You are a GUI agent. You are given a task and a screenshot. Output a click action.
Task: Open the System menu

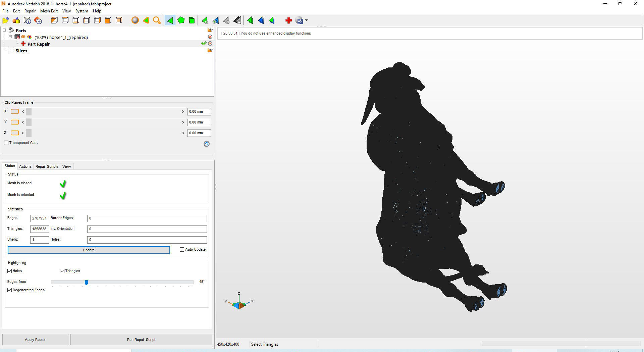click(82, 11)
